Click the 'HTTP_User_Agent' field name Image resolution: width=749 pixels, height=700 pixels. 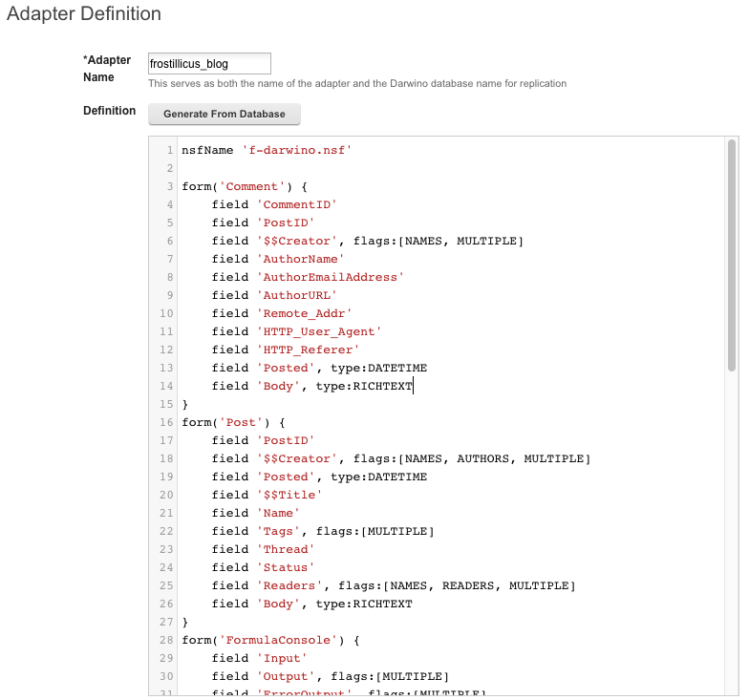(x=319, y=332)
